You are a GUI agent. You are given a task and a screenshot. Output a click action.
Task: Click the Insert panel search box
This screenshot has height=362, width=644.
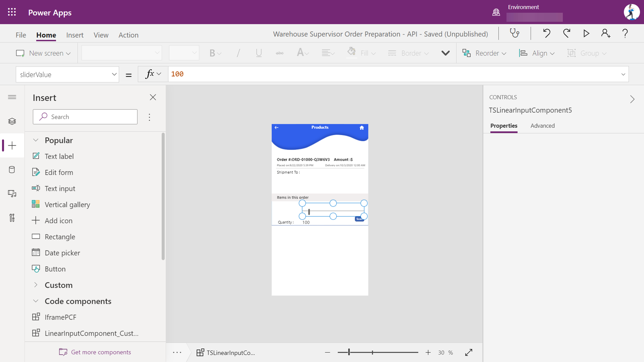pos(85,117)
